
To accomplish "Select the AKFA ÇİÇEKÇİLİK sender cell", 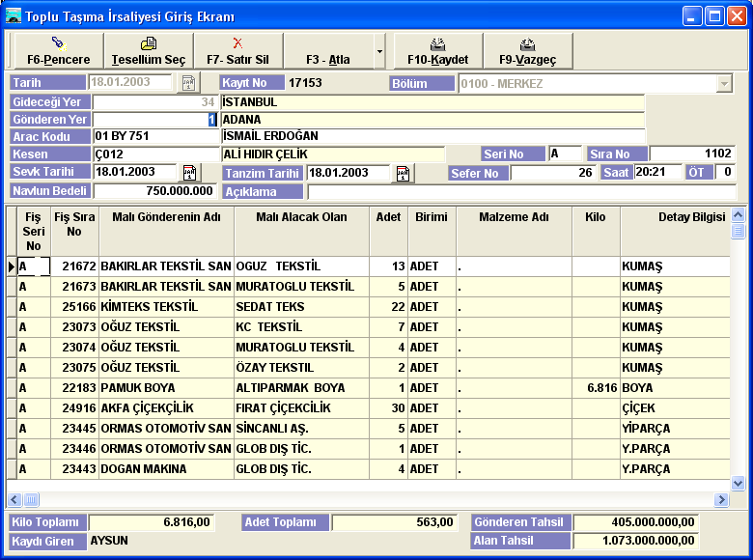I will coord(167,408).
